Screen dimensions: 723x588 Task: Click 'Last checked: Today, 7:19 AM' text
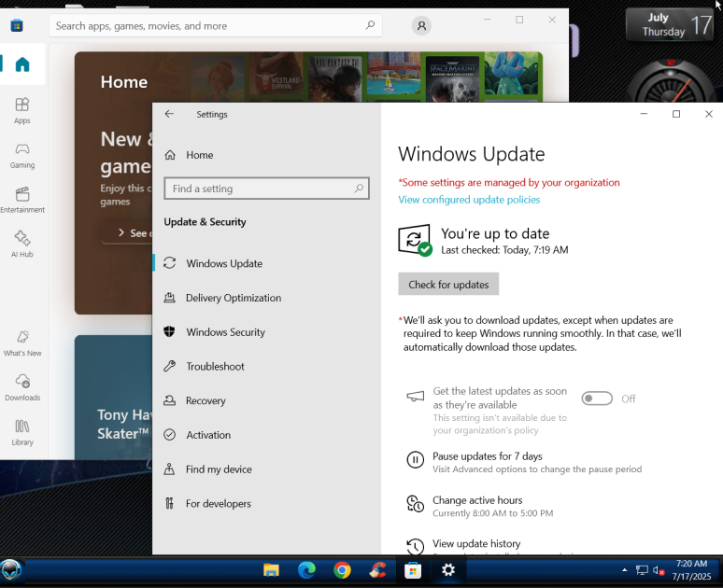[x=504, y=250]
